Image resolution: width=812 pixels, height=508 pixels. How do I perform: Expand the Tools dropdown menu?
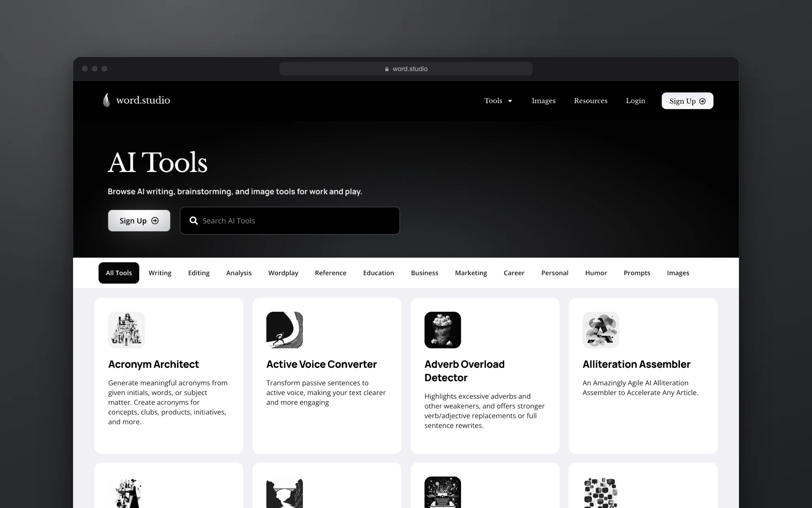click(x=498, y=101)
